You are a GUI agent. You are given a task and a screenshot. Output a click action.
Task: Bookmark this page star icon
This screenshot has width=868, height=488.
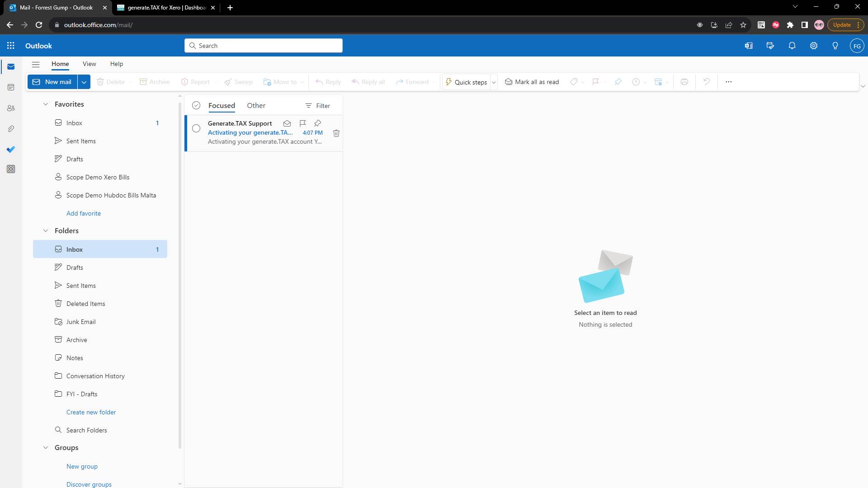(743, 25)
